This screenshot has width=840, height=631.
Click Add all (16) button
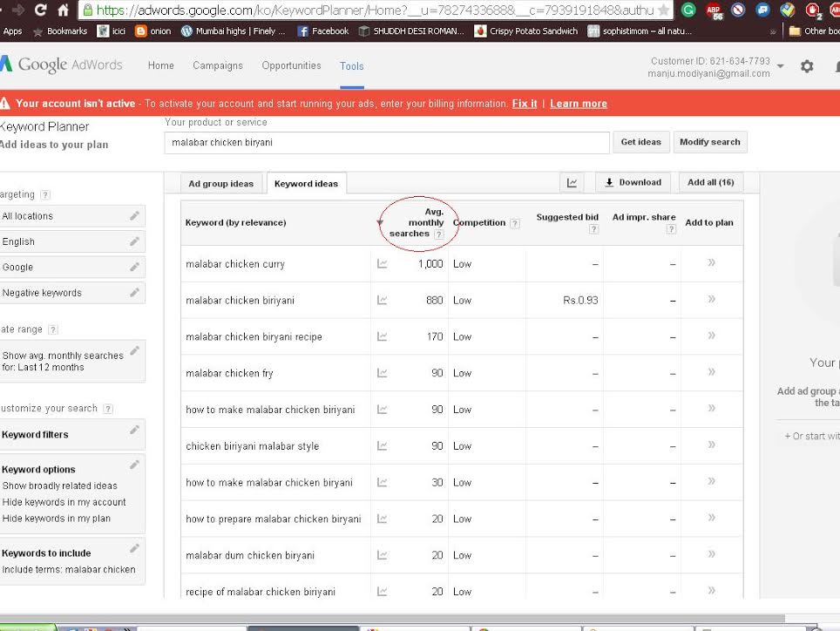tap(711, 182)
